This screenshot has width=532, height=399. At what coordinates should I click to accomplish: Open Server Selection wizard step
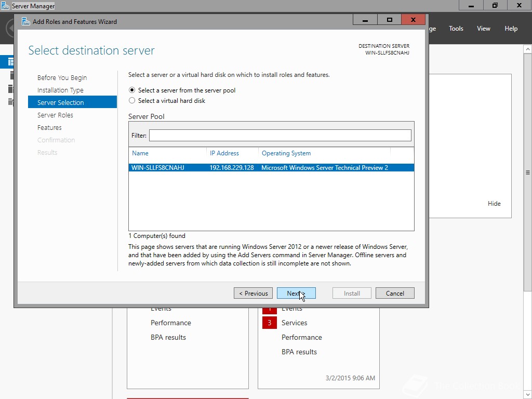pyautogui.click(x=72, y=102)
